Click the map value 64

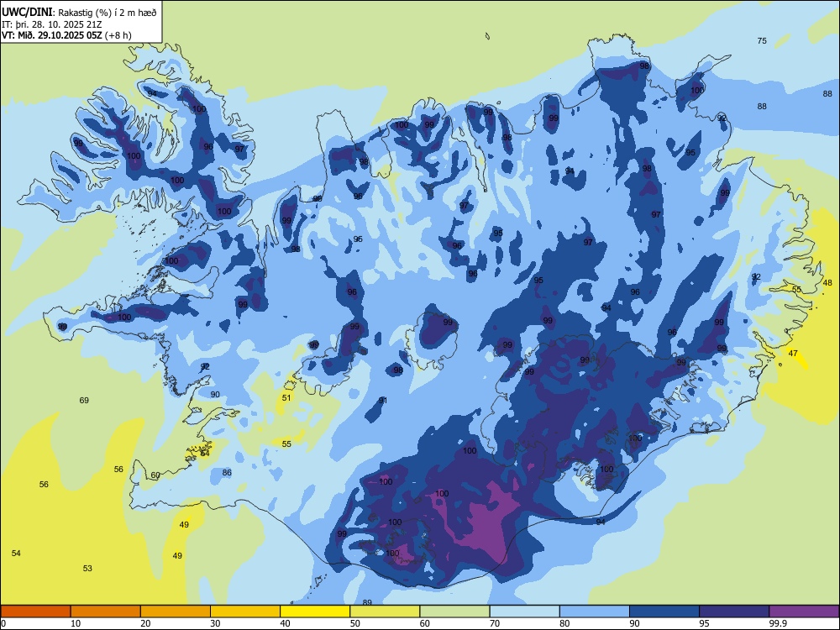(205, 454)
